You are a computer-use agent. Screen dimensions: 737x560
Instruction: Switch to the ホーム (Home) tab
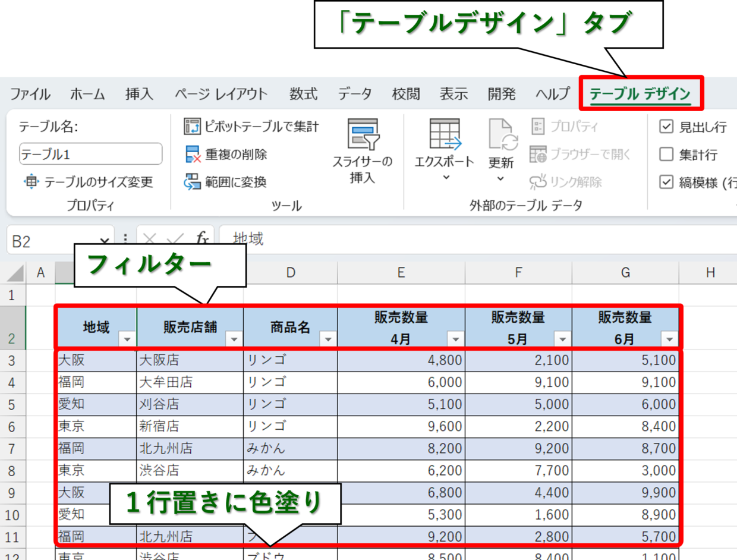[x=87, y=94]
